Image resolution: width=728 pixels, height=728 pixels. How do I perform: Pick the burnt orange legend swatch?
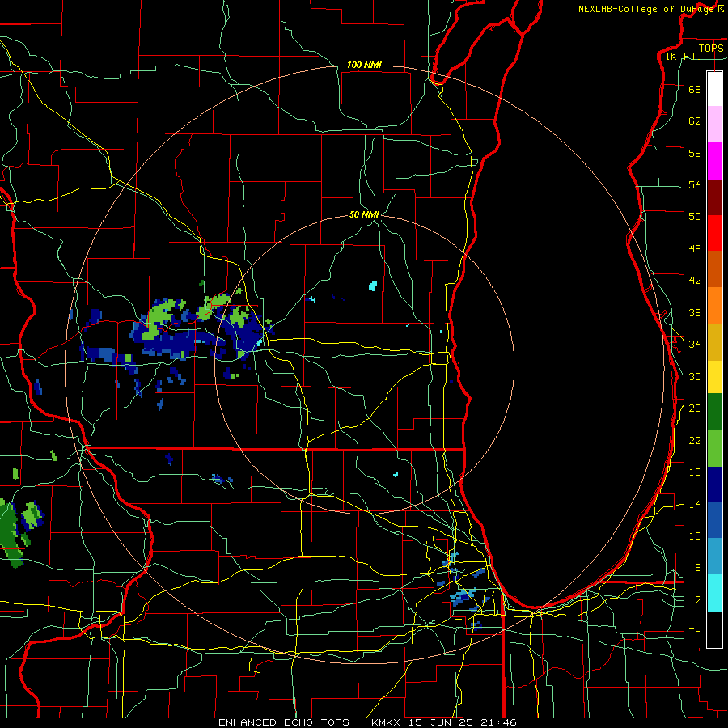pos(714,269)
